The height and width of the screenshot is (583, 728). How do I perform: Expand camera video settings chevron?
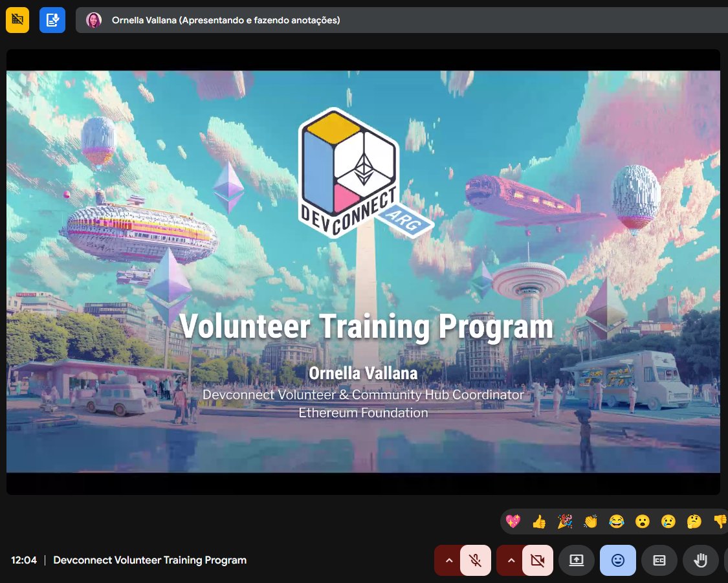(x=511, y=560)
